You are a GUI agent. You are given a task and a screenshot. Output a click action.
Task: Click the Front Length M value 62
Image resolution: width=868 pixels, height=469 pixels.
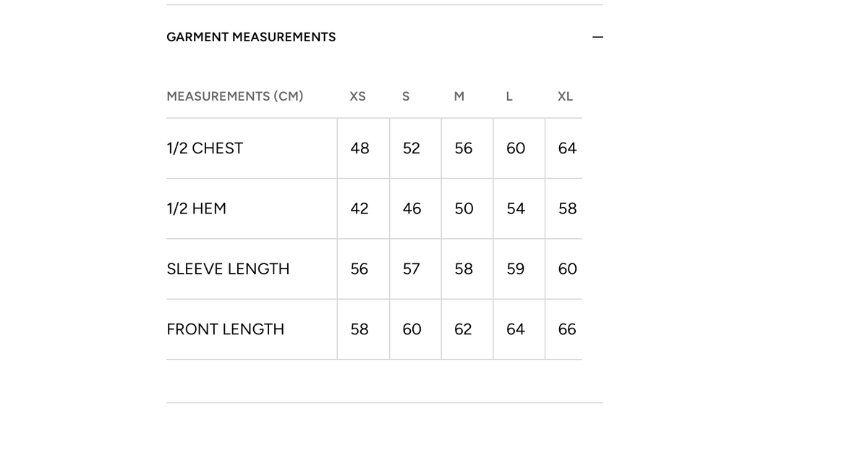point(463,329)
